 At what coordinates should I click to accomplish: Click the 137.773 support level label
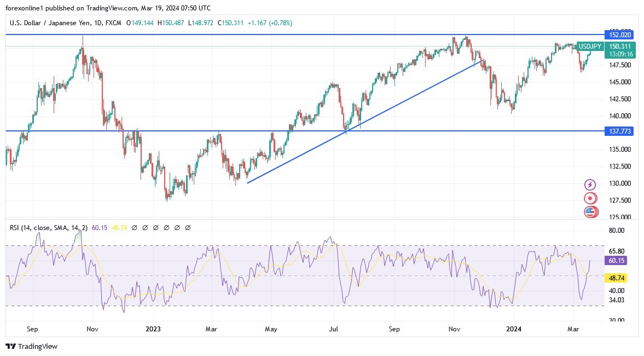(x=620, y=131)
